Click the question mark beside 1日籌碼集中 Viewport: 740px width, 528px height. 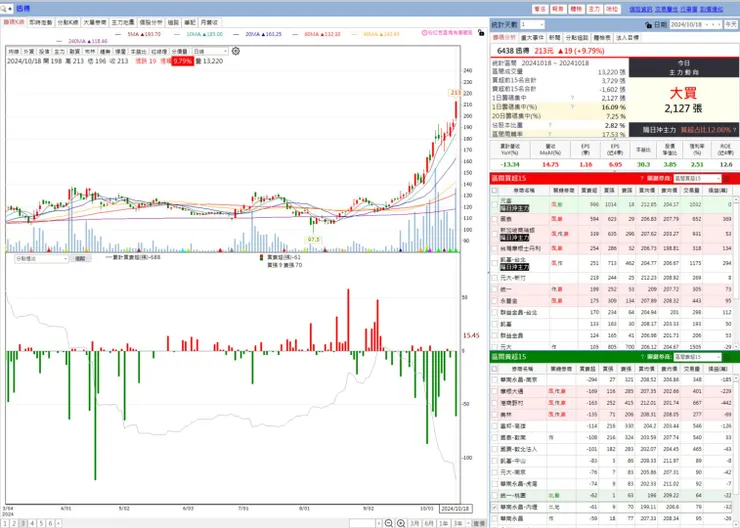point(572,98)
